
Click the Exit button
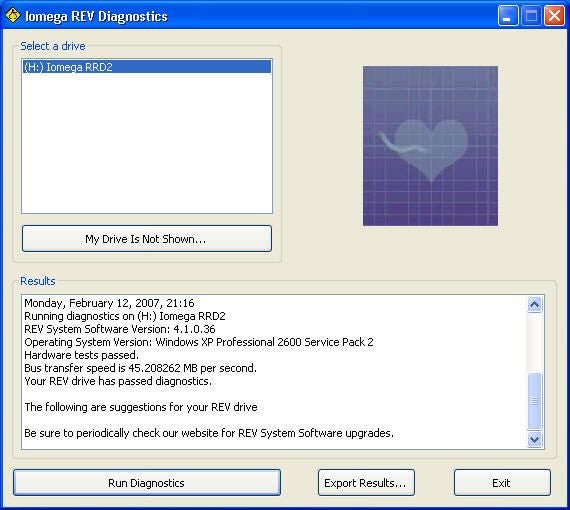(x=502, y=483)
